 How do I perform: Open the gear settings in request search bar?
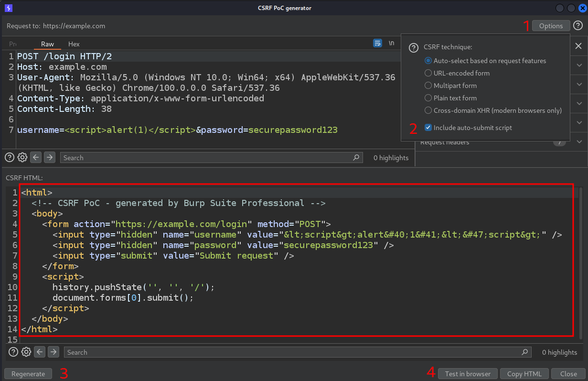[22, 157]
